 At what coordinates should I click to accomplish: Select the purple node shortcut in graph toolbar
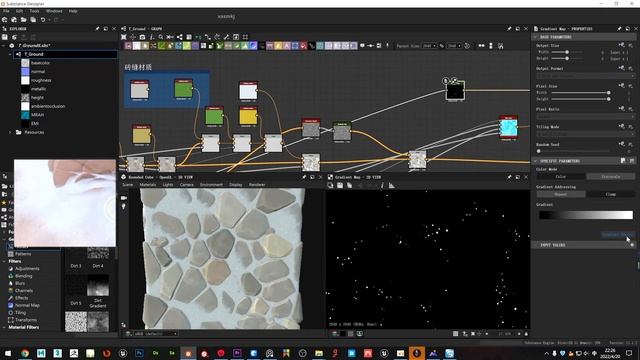click(x=196, y=46)
